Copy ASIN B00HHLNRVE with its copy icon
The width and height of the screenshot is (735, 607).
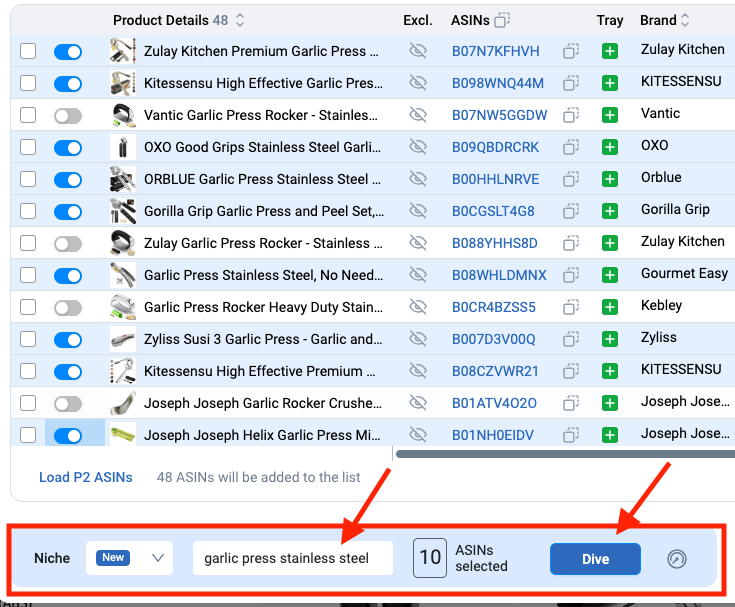pos(570,179)
